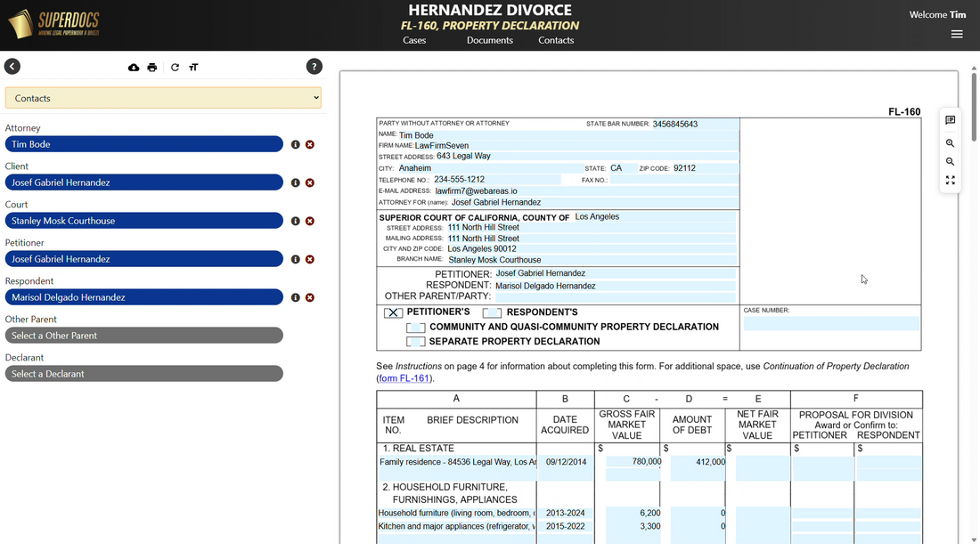Click the Zip Code field 92112
The height and width of the screenshot is (551, 980).
(x=705, y=168)
